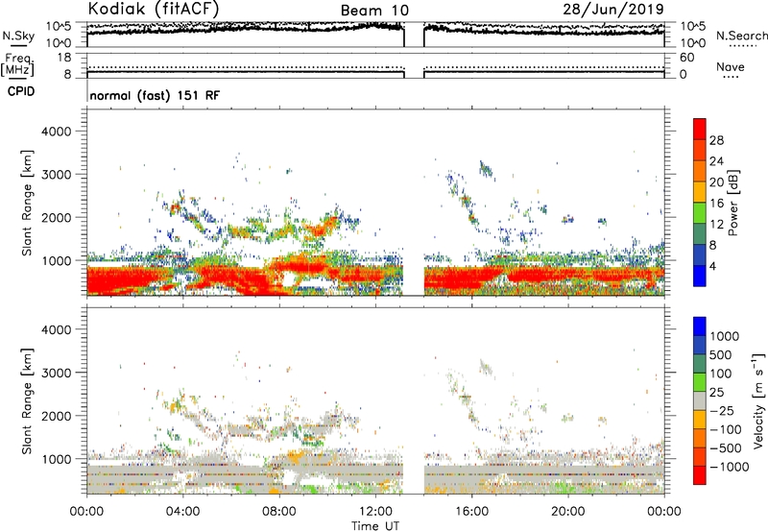Click the '04:00' time tick label
This screenshot has width=768, height=532.
pyautogui.click(x=182, y=512)
